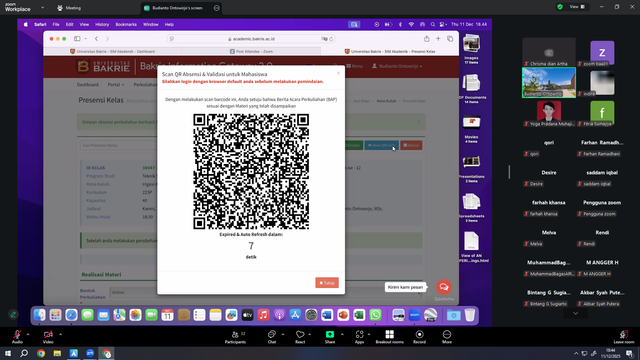
Task: Open the Zoom Workplace dropdown arrow
Action: click(x=42, y=8)
